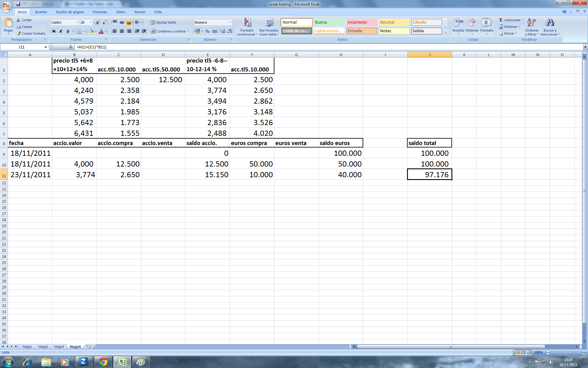Screen dimensions: 588x368
Task: Click the Copiar formato brush icon
Action: click(19, 33)
